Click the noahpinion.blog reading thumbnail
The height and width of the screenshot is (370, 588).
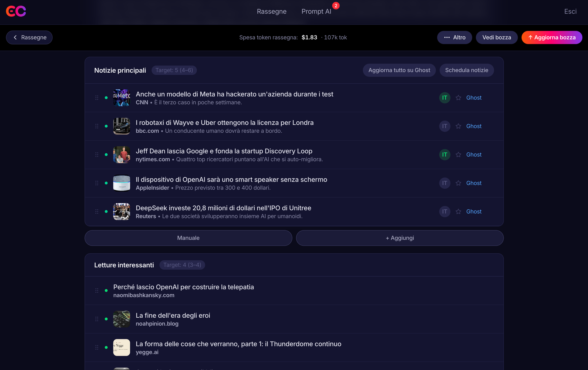[x=122, y=319]
